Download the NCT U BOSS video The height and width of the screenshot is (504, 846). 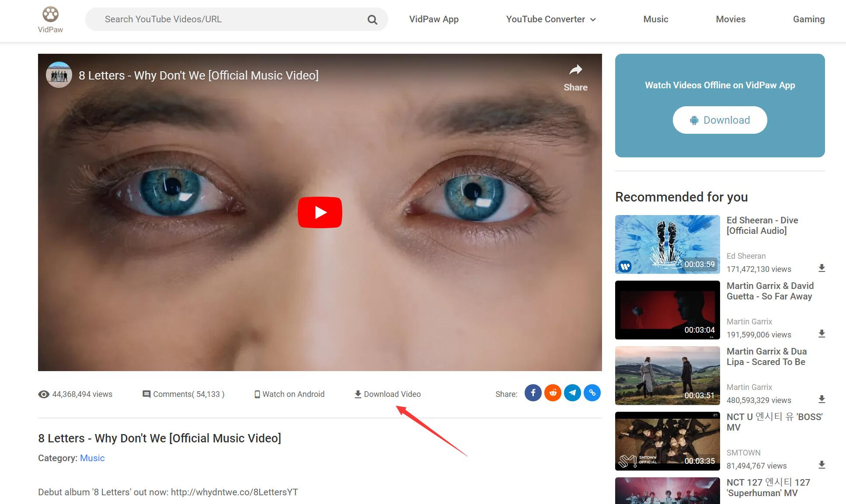pyautogui.click(x=822, y=465)
